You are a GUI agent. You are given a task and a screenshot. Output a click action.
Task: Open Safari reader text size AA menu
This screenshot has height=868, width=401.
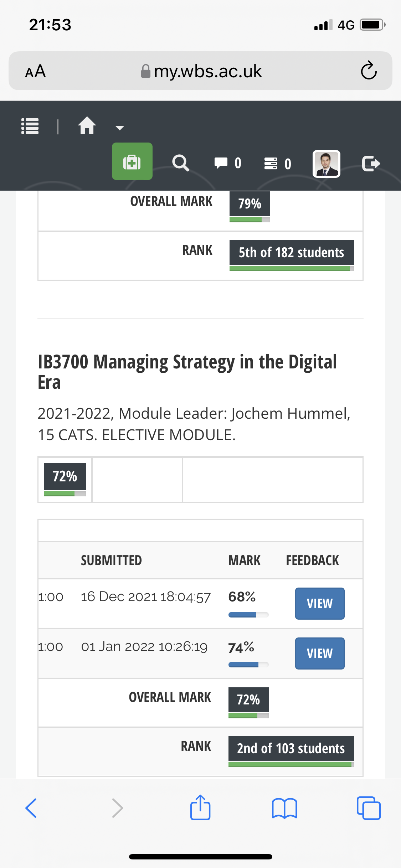point(35,71)
